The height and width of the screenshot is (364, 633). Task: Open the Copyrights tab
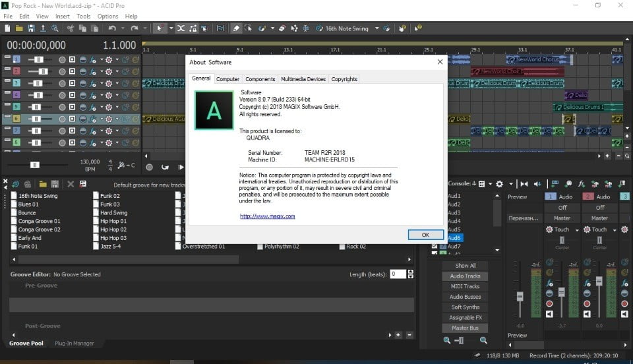344,79
